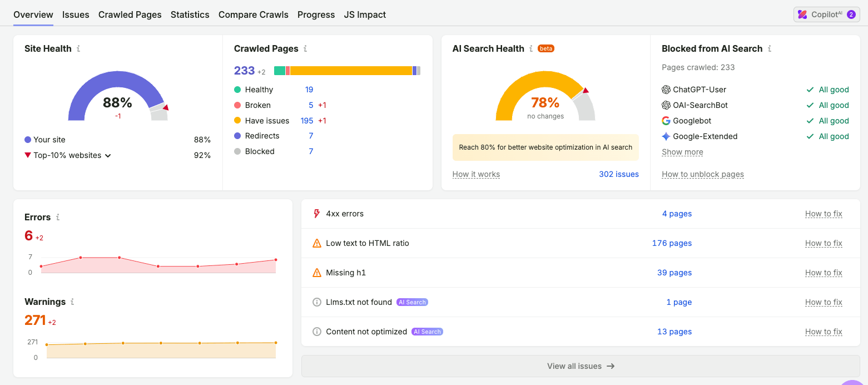The height and width of the screenshot is (385, 868).
Task: Go to the Statistics tab
Action: (x=190, y=14)
